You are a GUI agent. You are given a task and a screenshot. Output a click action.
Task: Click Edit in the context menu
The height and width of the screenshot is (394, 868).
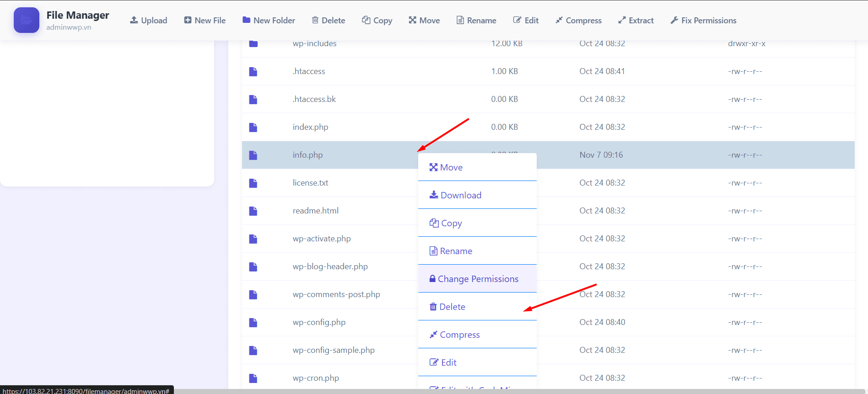443,362
